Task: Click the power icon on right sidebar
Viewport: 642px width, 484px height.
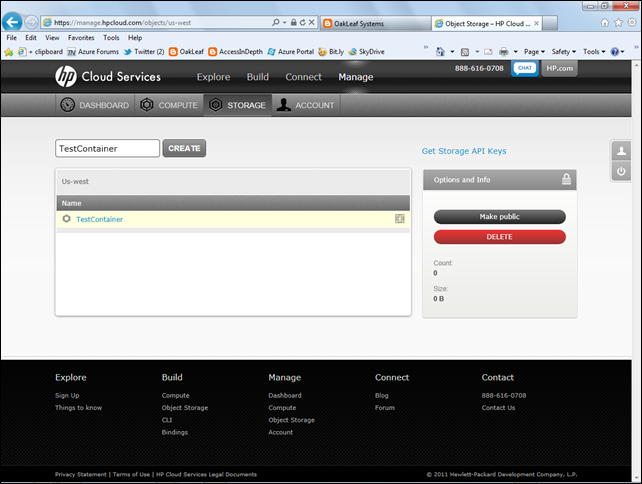Action: [621, 171]
